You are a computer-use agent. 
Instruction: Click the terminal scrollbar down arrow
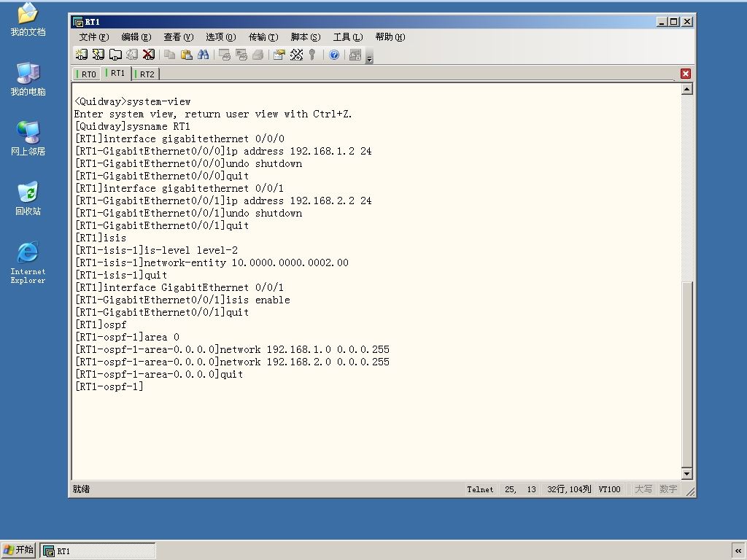pos(686,473)
